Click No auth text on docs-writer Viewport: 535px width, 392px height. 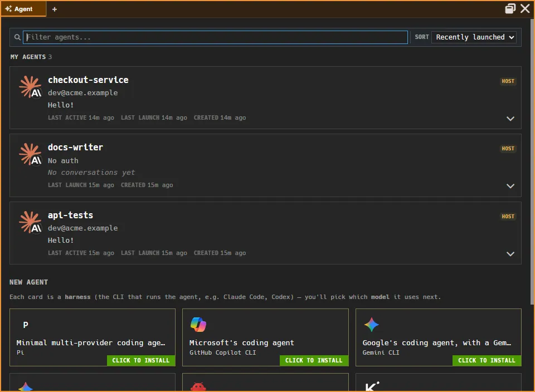tap(63, 160)
